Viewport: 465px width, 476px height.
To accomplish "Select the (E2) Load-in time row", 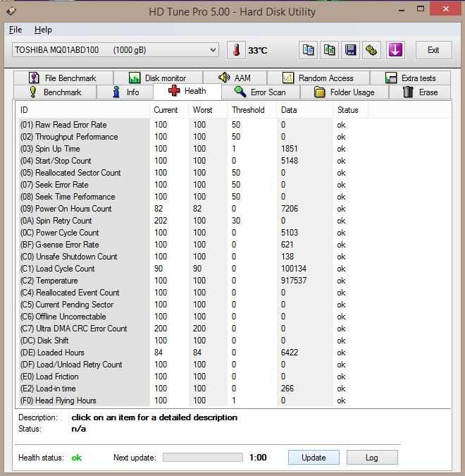I will click(x=233, y=389).
